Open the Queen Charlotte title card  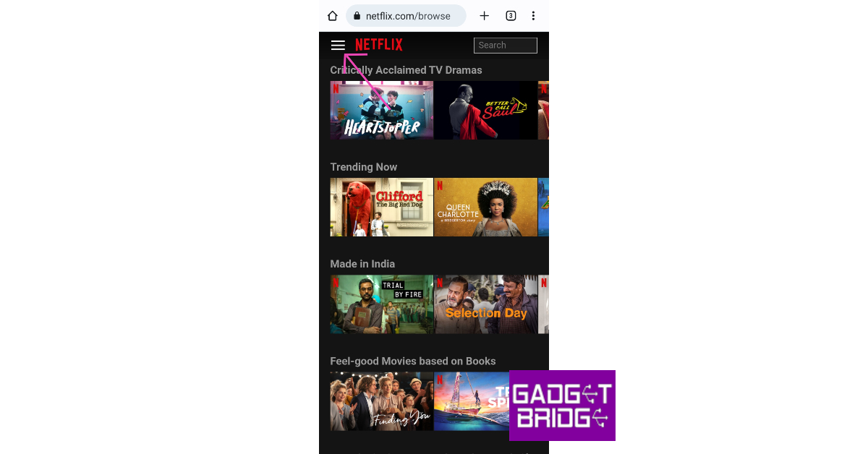(486, 207)
